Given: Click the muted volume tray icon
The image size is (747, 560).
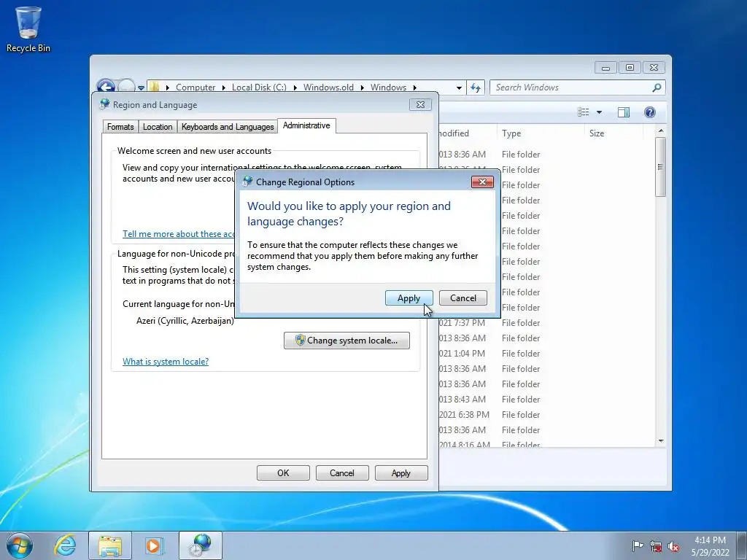Looking at the screenshot, I should pyautogui.click(x=673, y=546).
